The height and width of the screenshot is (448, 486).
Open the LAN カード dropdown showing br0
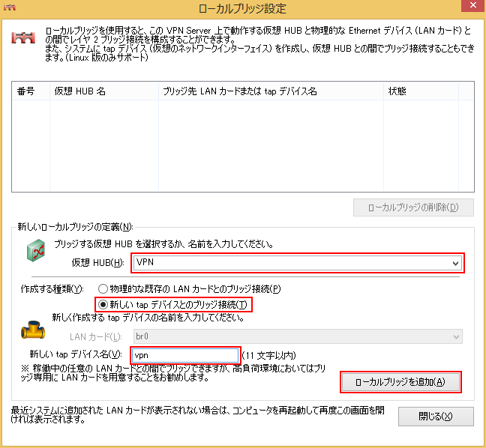tap(297, 336)
